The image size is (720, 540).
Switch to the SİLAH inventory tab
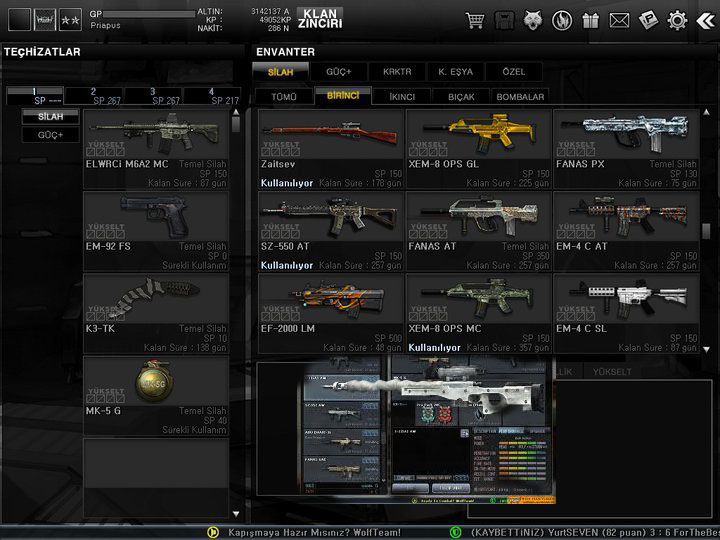(281, 72)
